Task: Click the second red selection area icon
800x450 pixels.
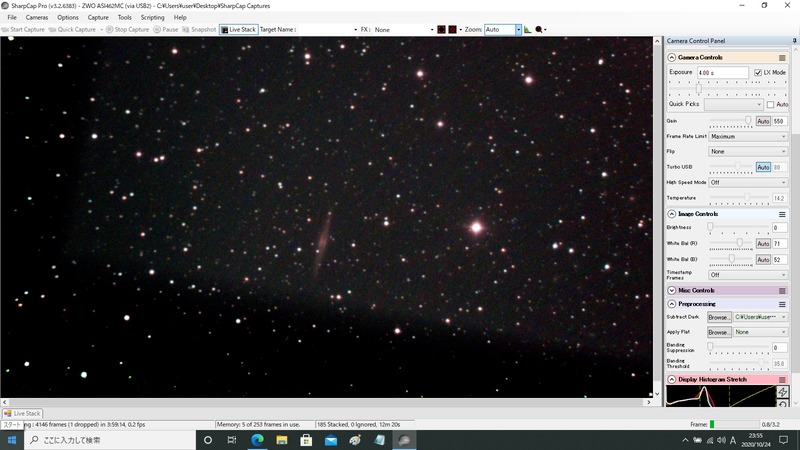Action: (452, 30)
